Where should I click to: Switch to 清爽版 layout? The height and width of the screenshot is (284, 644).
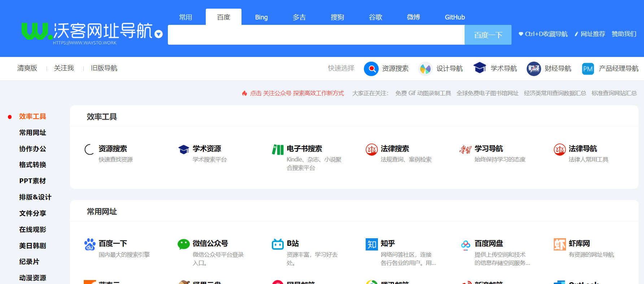27,68
